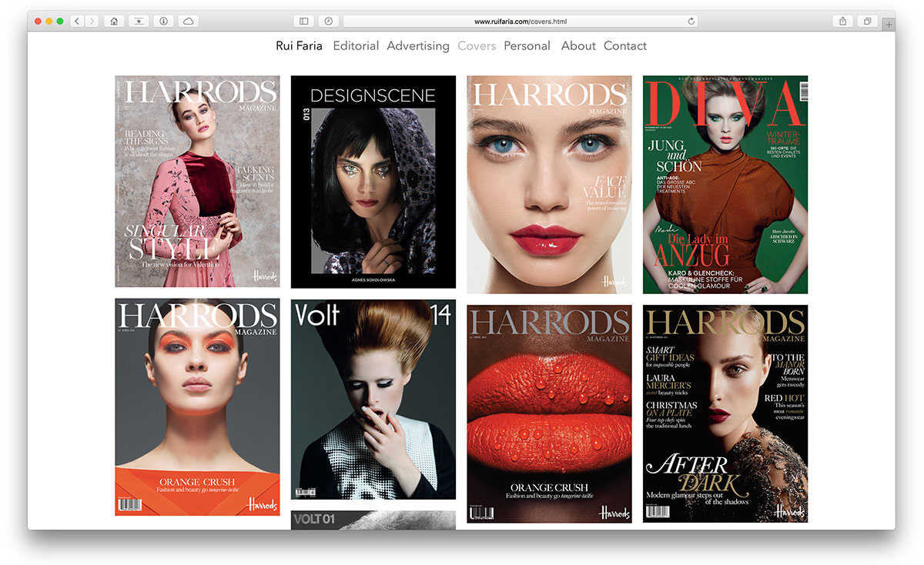Open the iCloud tabs button
The width and height of the screenshot is (924, 565).
(x=189, y=22)
